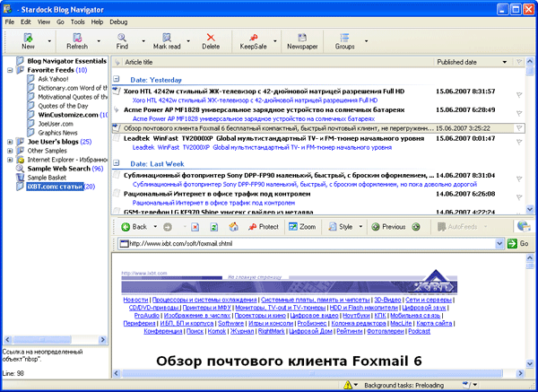Click the flag icon in status bar

coord(465,385)
